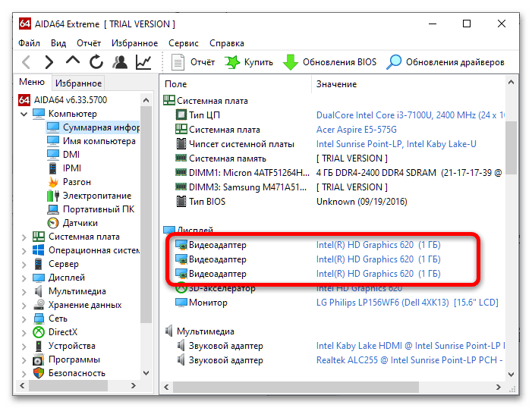
Task: Click the Программы camera icon in the tree
Action: click(39, 359)
